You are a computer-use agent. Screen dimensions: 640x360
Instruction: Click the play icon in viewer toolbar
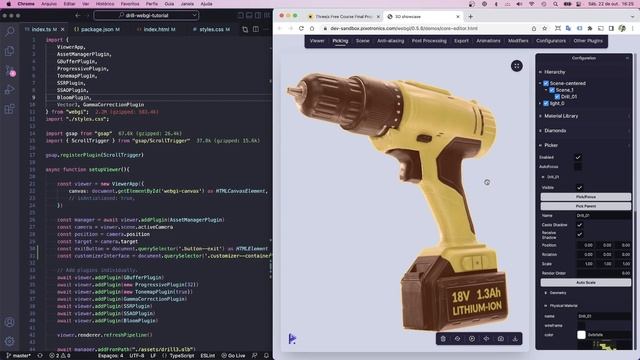(x=472, y=339)
